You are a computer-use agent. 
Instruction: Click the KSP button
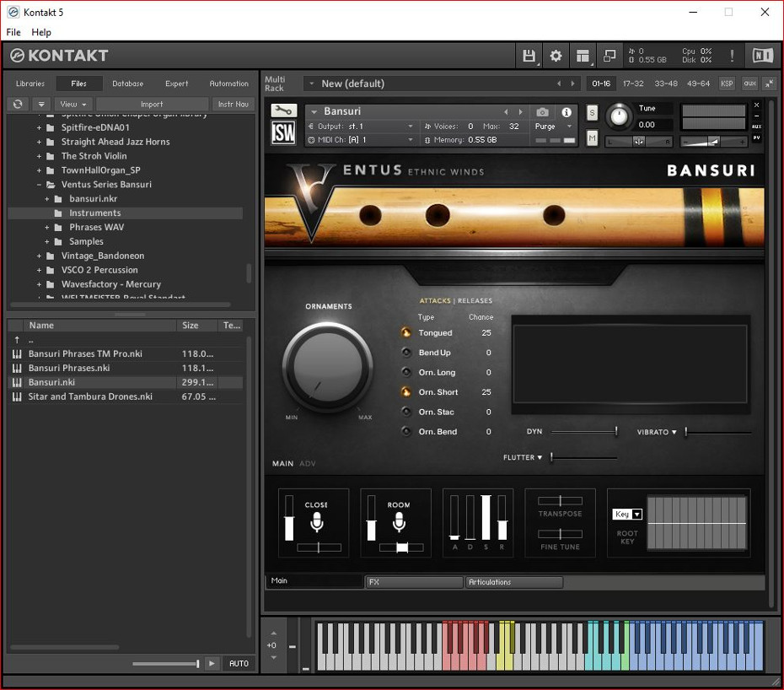click(727, 84)
